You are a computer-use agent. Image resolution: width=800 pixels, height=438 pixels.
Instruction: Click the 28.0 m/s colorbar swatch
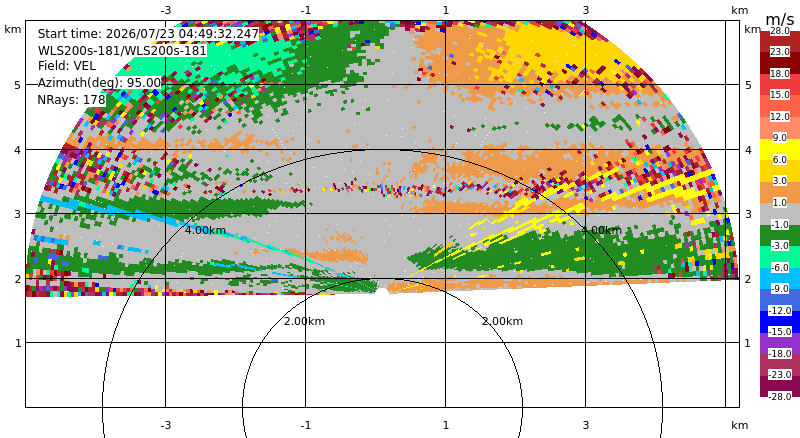(780, 31)
